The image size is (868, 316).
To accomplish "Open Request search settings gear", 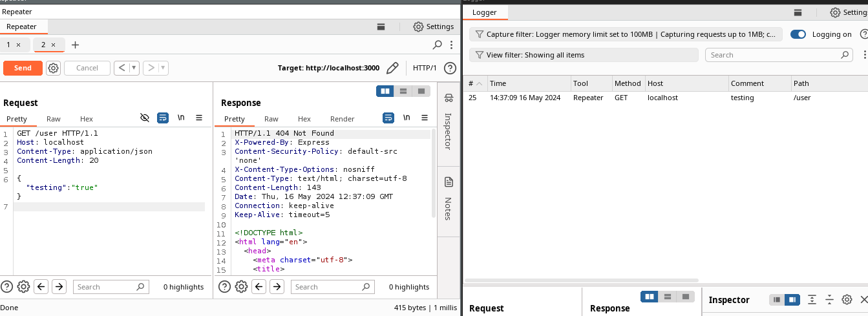I will (x=24, y=287).
